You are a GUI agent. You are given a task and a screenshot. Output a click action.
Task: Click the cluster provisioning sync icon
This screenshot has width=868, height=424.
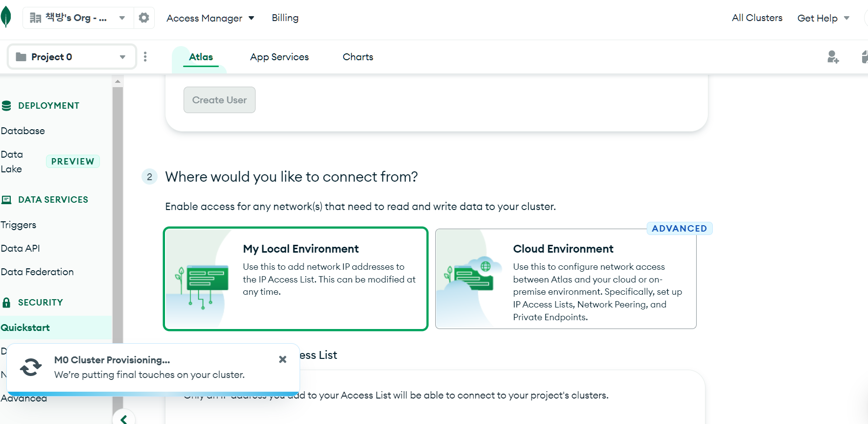31,367
